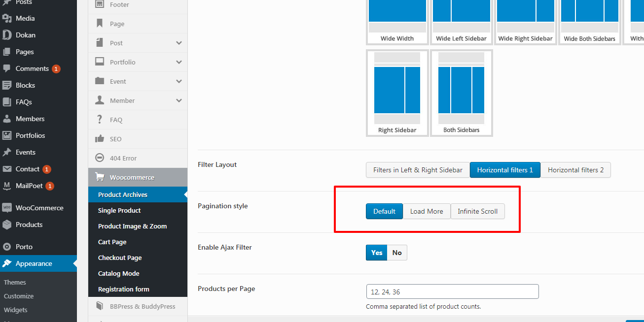Select the Wide Width layout thumbnail
This screenshot has height=322, width=644.
click(397, 22)
